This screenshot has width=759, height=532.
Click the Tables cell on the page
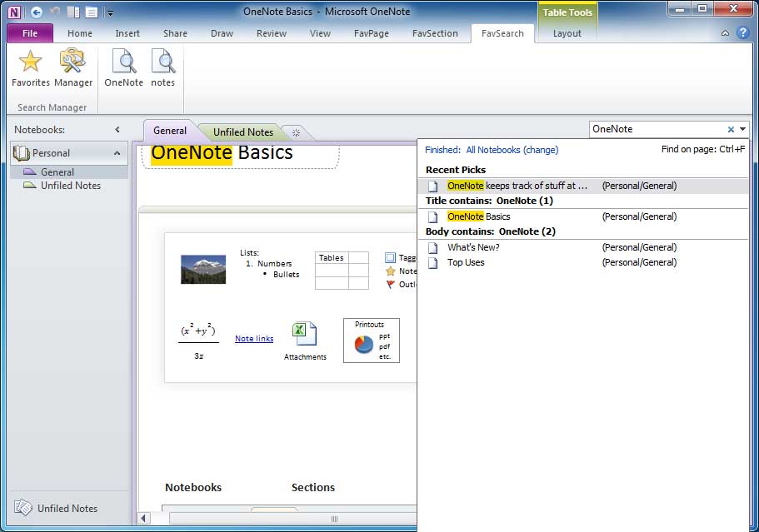[x=332, y=258]
